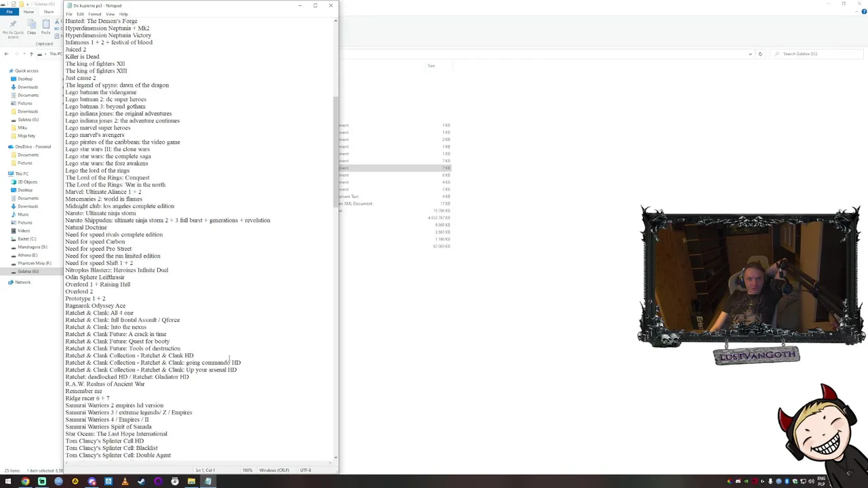Open Notepad icon on taskbar
The width and height of the screenshot is (868, 488).
click(x=208, y=482)
